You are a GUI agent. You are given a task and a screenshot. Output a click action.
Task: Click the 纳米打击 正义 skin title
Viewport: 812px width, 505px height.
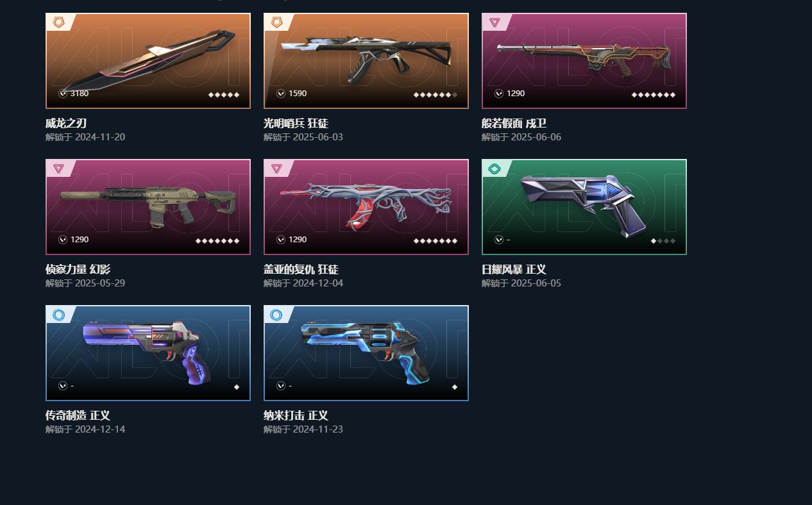[x=296, y=415]
